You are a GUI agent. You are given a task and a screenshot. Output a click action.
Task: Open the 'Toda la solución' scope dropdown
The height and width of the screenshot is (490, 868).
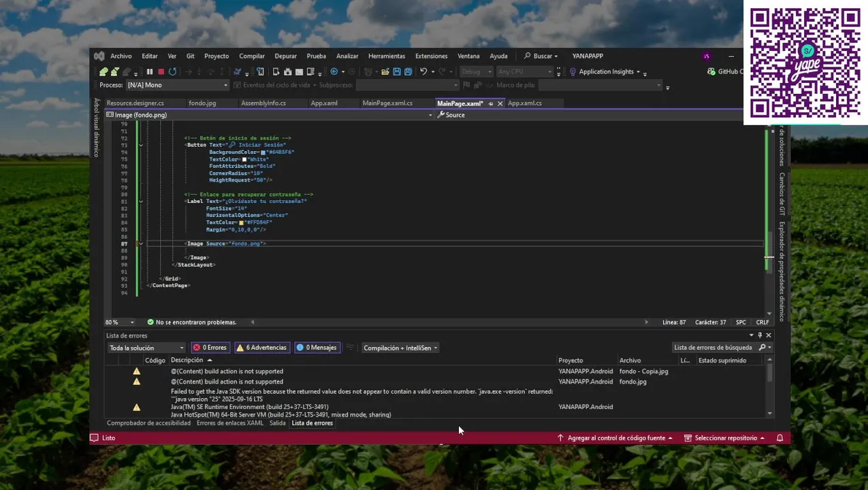pyautogui.click(x=146, y=348)
